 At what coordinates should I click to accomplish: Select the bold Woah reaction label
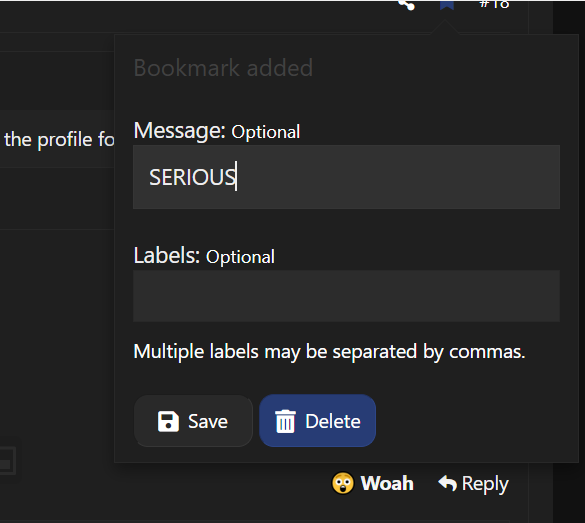click(x=387, y=483)
